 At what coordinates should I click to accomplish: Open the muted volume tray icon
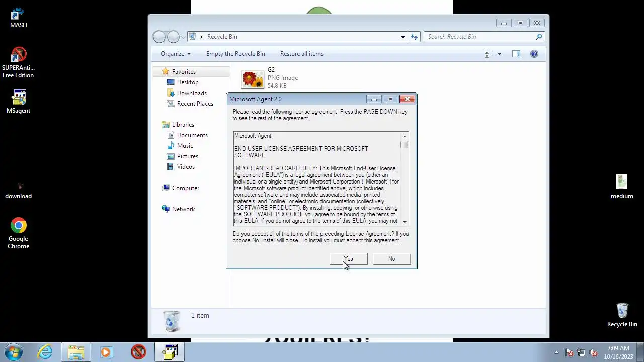pyautogui.click(x=593, y=352)
